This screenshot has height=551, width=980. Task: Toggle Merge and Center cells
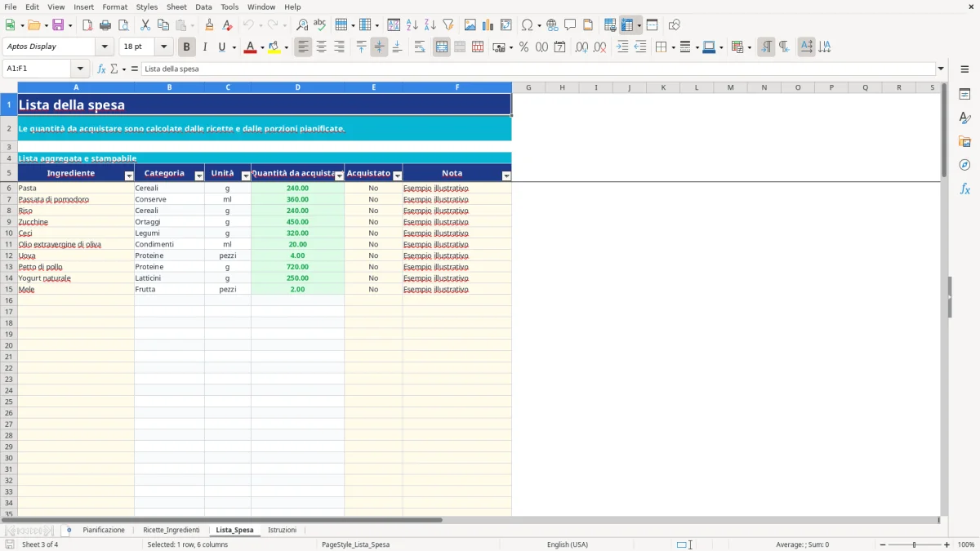[442, 47]
